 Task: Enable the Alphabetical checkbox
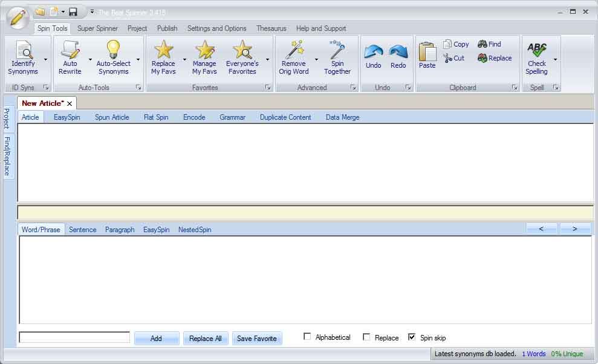pyautogui.click(x=307, y=337)
